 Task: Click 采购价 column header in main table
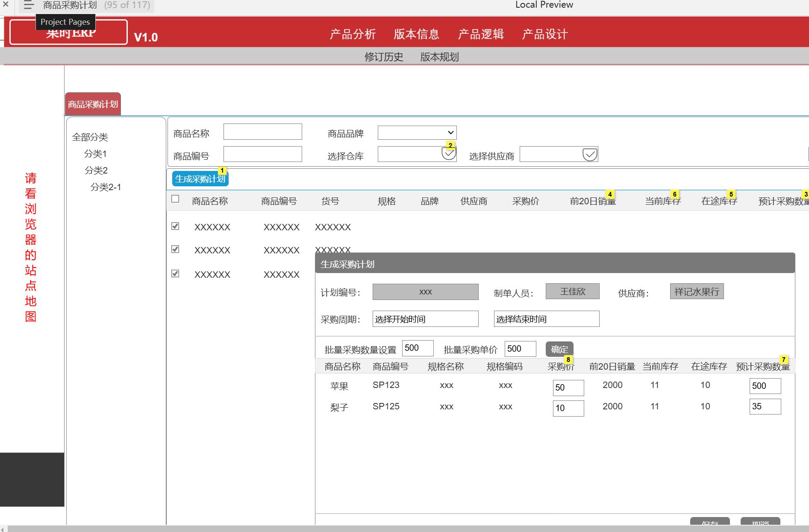click(526, 201)
